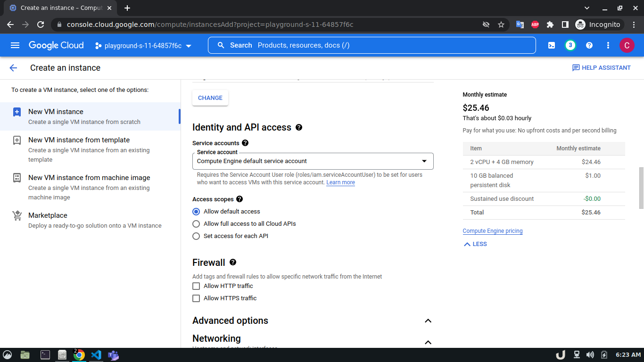Open the Compute Engine pricing link

click(493, 231)
